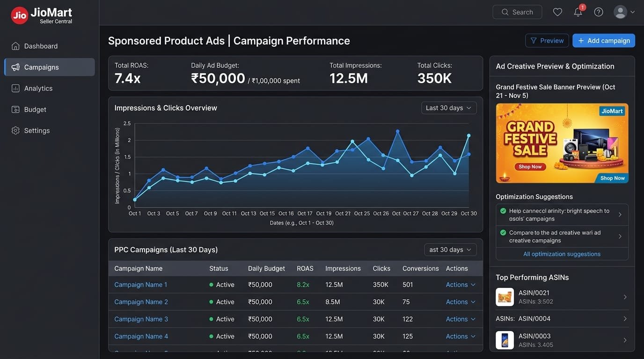
Task: Click the Analytics chart icon
Action: coord(15,88)
